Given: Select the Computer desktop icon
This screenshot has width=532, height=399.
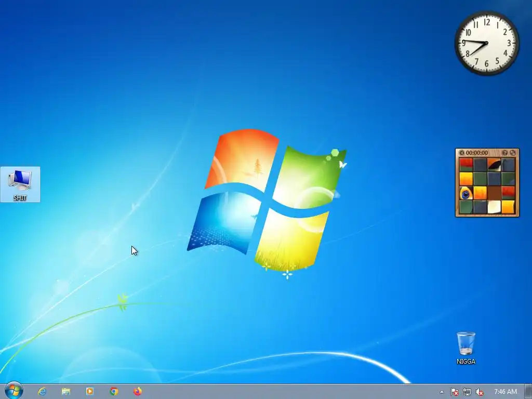Looking at the screenshot, I should (20, 184).
